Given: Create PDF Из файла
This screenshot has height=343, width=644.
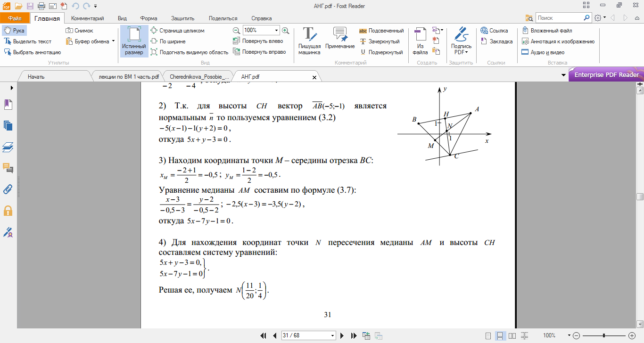Looking at the screenshot, I should pyautogui.click(x=420, y=41).
